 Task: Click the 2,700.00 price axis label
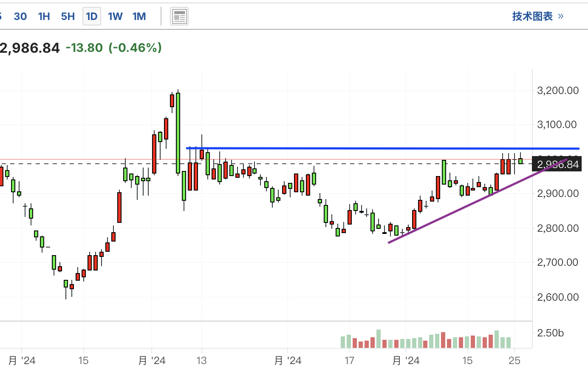[558, 262]
